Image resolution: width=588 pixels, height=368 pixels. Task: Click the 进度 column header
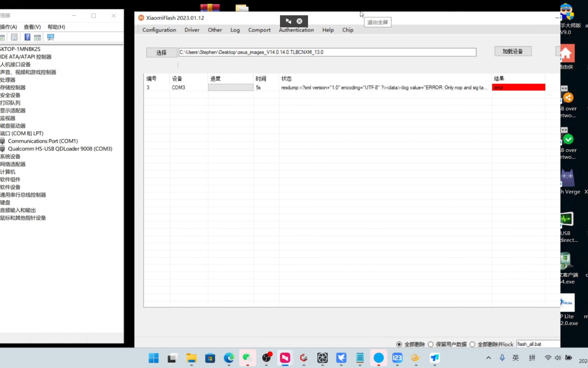pyautogui.click(x=215, y=79)
